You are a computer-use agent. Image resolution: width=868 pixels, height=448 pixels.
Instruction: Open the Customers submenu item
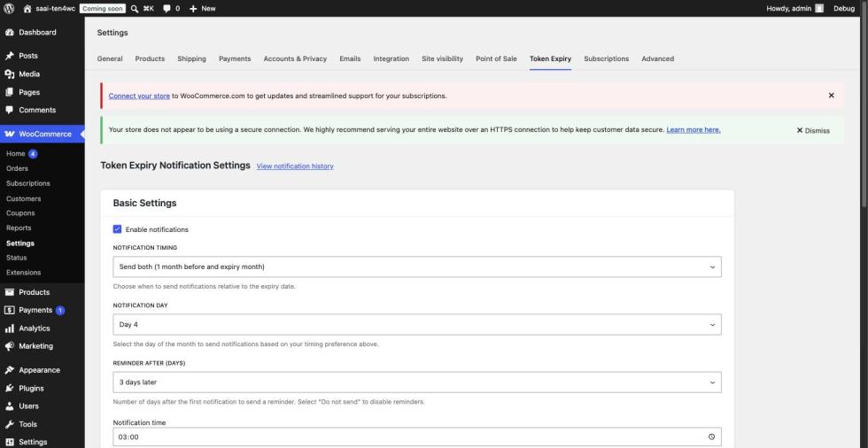23,198
